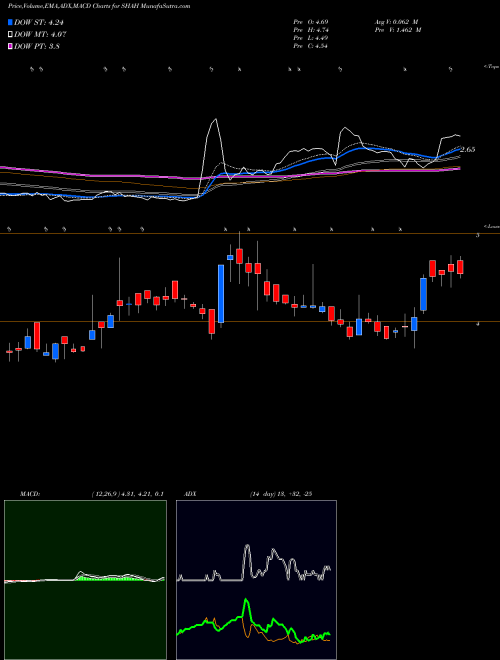Click the price axis label 4
Image resolution: width=500 pixels, height=660 pixels.
click(x=477, y=324)
